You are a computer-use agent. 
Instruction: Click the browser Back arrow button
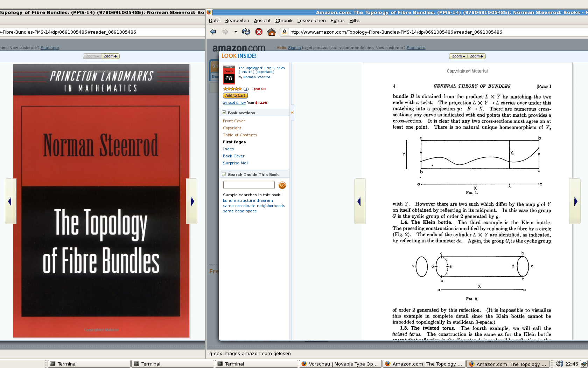tap(213, 32)
